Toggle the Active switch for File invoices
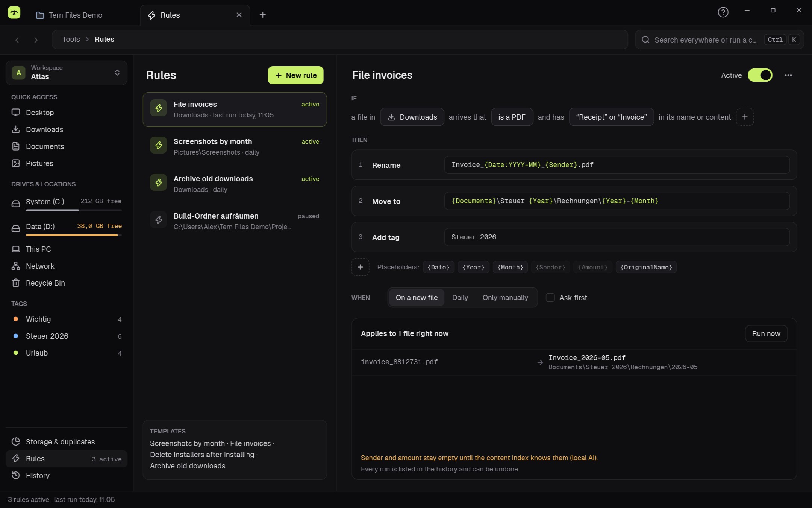 tap(760, 75)
